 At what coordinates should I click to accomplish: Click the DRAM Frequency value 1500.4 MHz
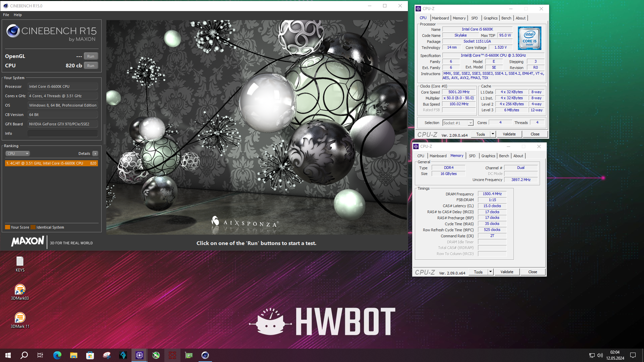pos(492,194)
